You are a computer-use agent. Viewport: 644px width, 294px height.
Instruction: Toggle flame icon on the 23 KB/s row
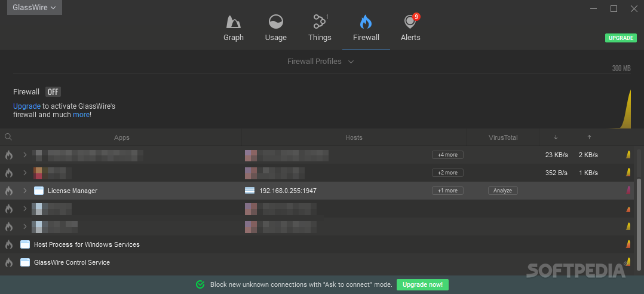pyautogui.click(x=8, y=155)
